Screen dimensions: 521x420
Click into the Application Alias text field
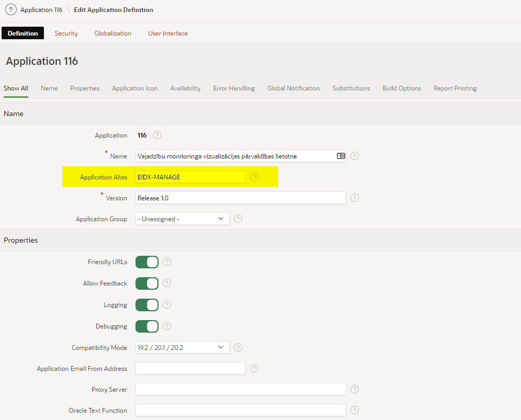190,177
